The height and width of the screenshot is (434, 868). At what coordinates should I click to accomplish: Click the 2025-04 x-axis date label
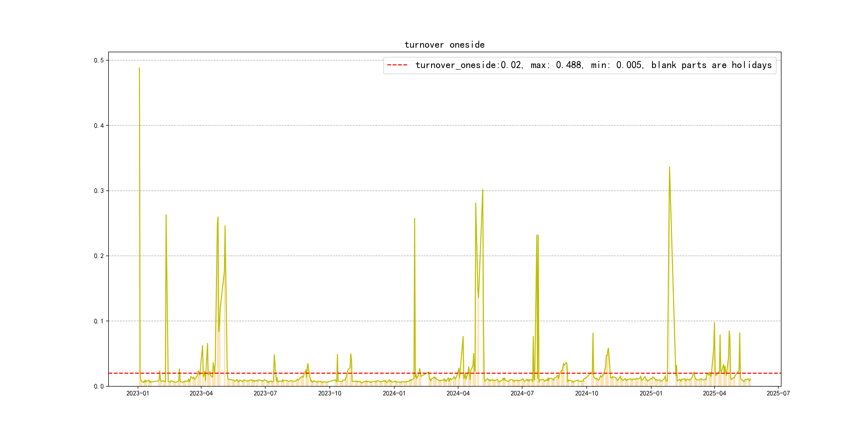click(714, 393)
